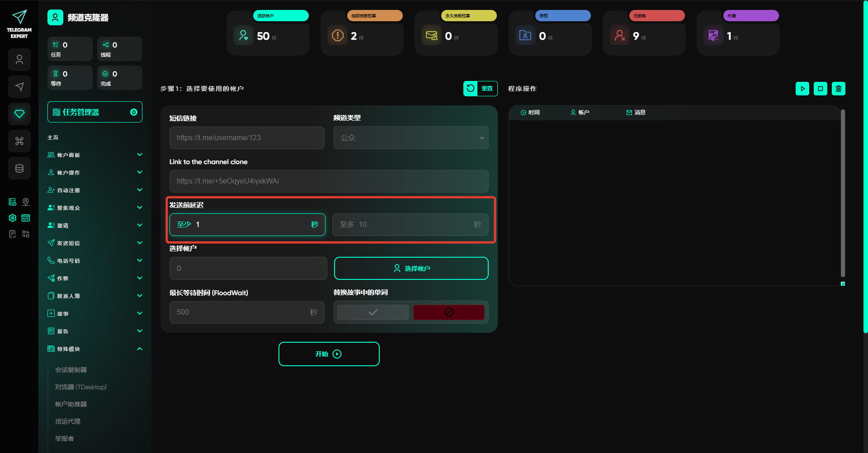The width and height of the screenshot is (868, 453).
Task: Click the command symbol icon in sidebar
Action: tap(19, 141)
